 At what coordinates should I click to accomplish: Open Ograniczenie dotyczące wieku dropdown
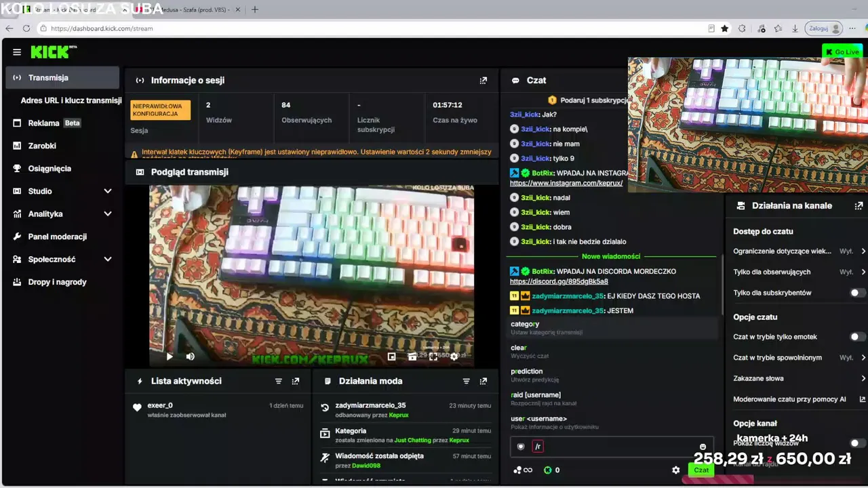tap(800, 251)
